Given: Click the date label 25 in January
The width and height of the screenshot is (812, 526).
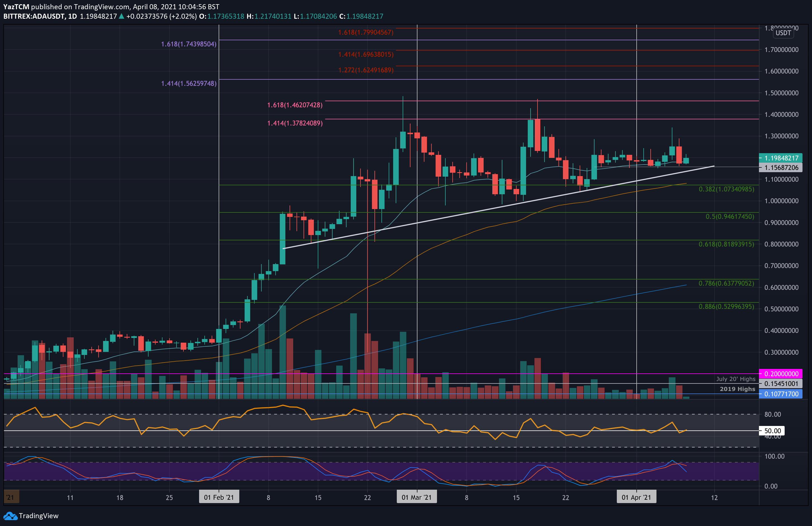Looking at the screenshot, I should (169, 497).
